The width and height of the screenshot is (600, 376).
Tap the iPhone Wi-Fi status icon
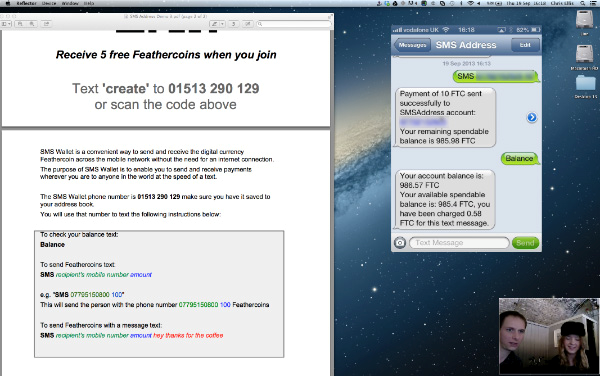446,29
